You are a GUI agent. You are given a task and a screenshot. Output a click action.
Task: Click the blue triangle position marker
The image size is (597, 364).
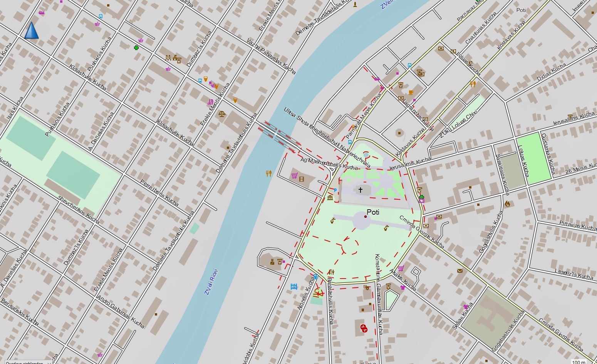pyautogui.click(x=32, y=30)
